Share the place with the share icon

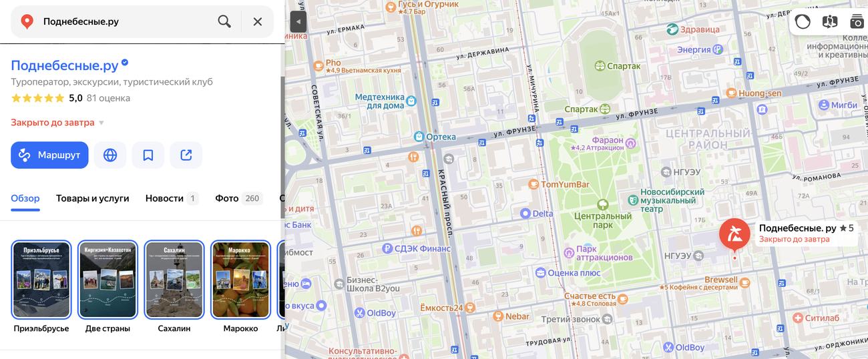pos(186,155)
